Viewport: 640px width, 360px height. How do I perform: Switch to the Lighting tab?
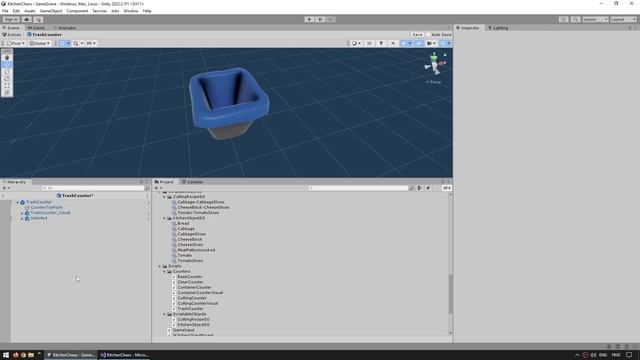click(x=498, y=28)
